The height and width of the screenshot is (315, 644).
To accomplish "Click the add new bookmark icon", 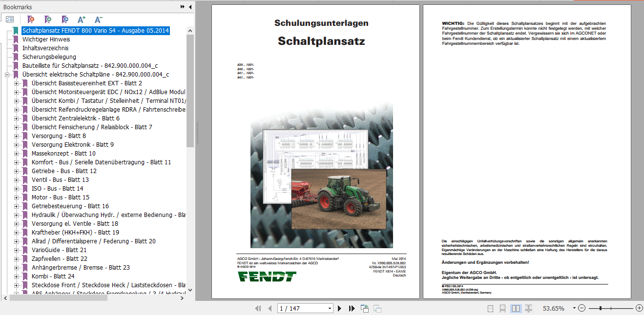I will coord(47,20).
